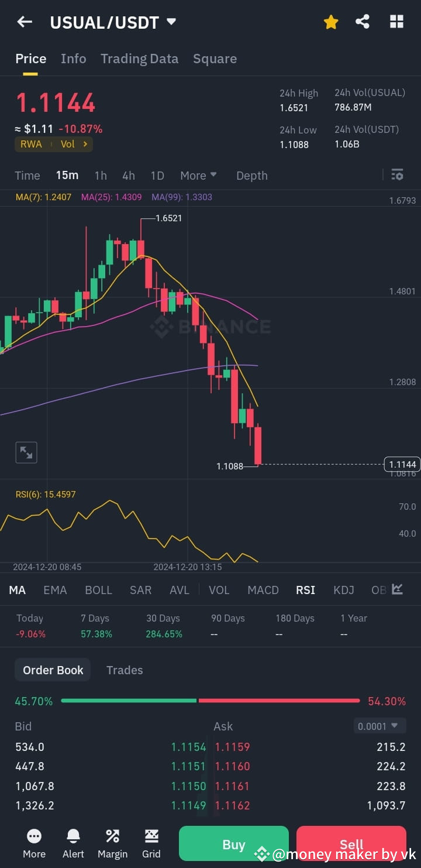
Task: Tap the green Buy button
Action: coord(234,844)
